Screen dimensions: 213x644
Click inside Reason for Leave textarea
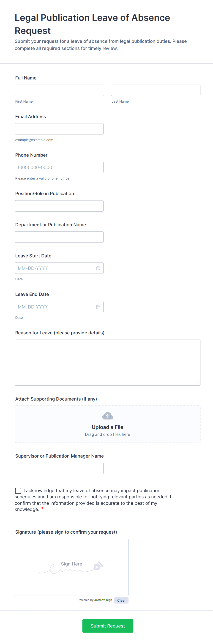(x=107, y=363)
